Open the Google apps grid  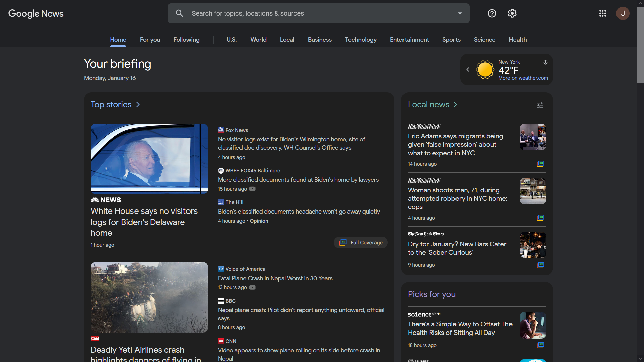pos(603,13)
